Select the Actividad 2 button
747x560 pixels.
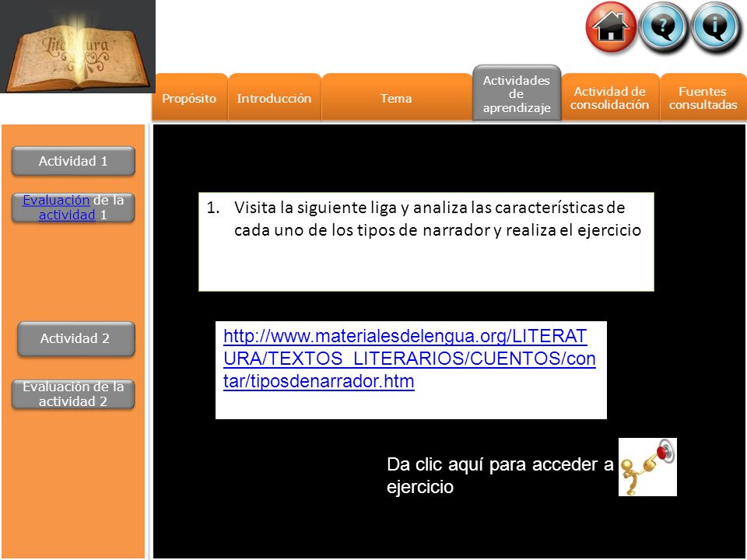coord(75,338)
